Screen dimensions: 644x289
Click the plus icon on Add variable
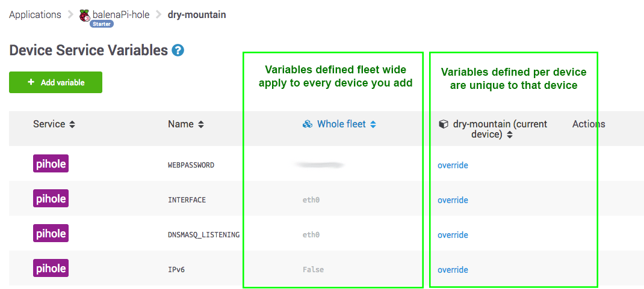(31, 82)
